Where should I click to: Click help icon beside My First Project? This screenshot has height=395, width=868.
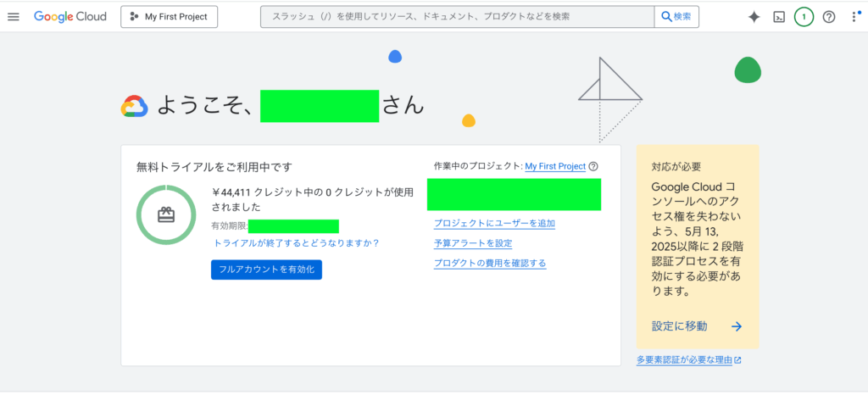pyautogui.click(x=593, y=166)
